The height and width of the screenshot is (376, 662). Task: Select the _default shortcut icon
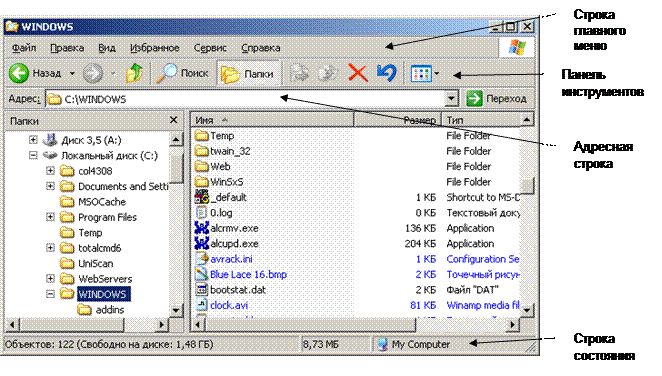point(201,197)
